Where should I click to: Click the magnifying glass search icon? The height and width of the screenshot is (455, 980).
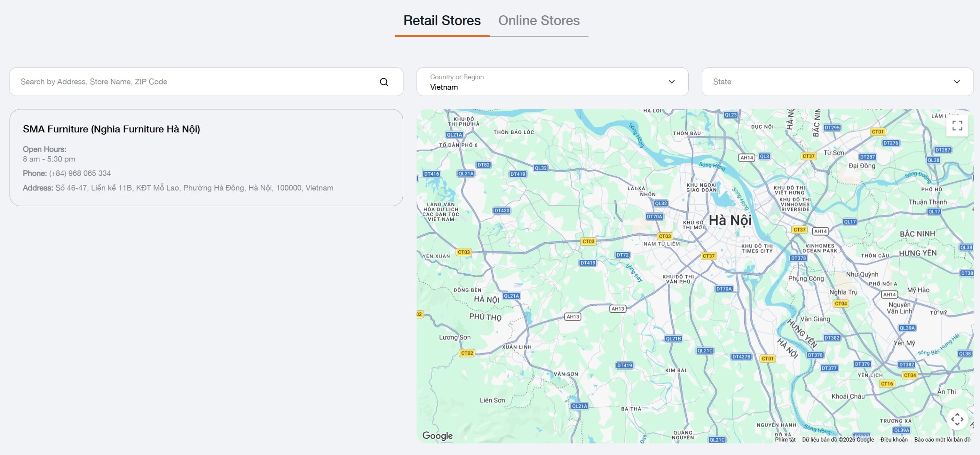coord(384,82)
